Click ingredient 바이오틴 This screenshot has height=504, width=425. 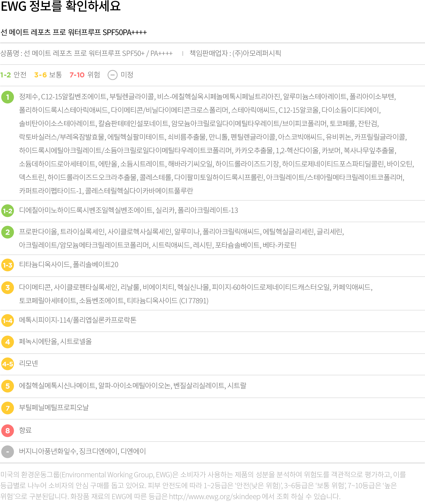(400, 164)
